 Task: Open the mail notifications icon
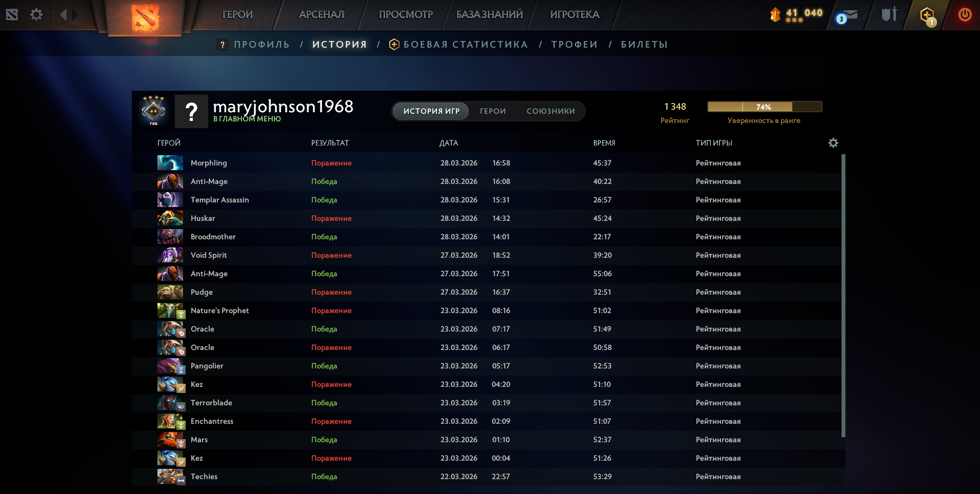[847, 16]
